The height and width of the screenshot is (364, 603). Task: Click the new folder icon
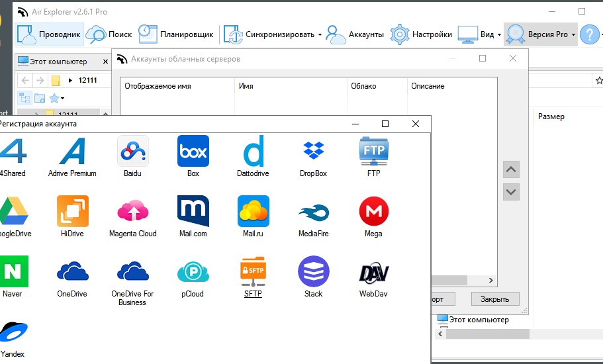tap(40, 98)
